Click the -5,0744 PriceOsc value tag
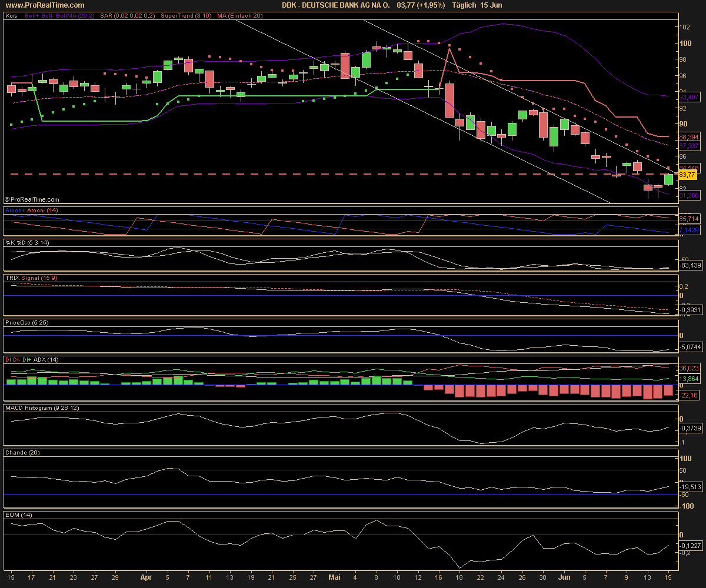The height and width of the screenshot is (588, 706). (x=691, y=347)
